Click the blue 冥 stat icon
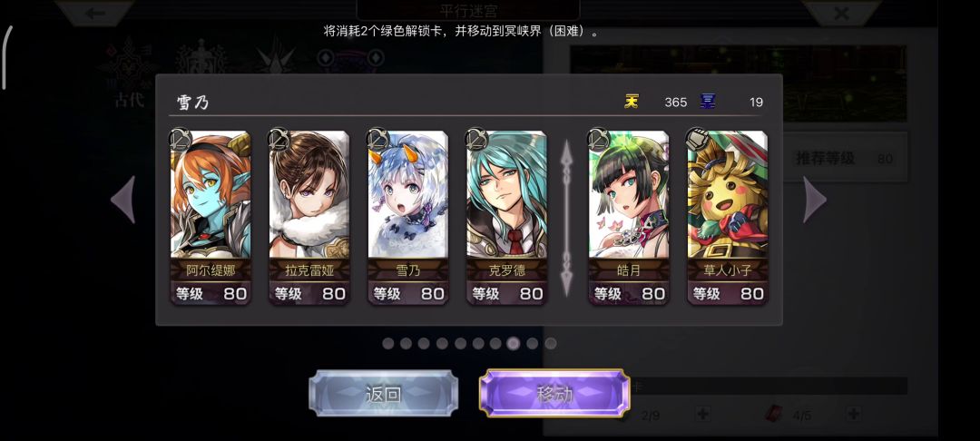Viewport: 980px width, 441px height. [x=708, y=102]
